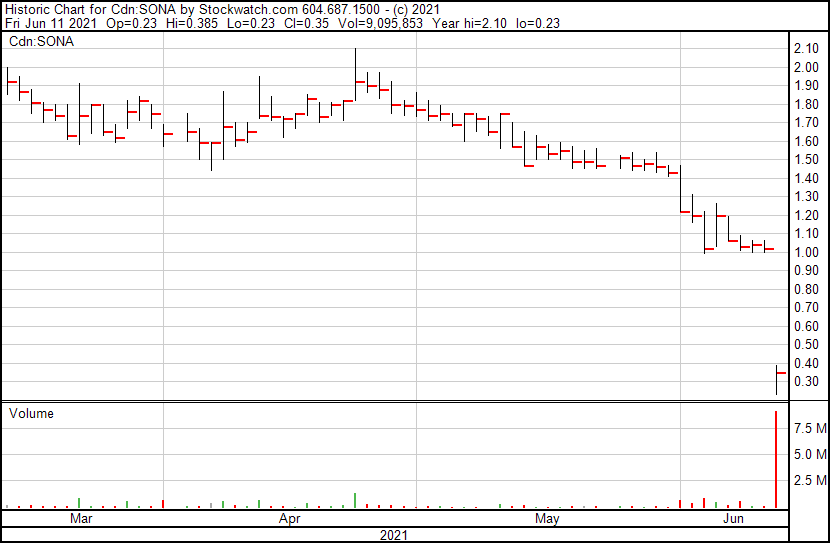Click 'Cl=0.35' close value in header
This screenshot has width=830, height=543.
point(304,23)
